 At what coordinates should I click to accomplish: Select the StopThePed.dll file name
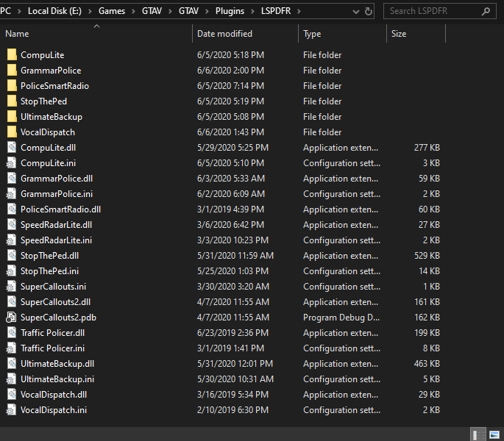pyautogui.click(x=49, y=256)
